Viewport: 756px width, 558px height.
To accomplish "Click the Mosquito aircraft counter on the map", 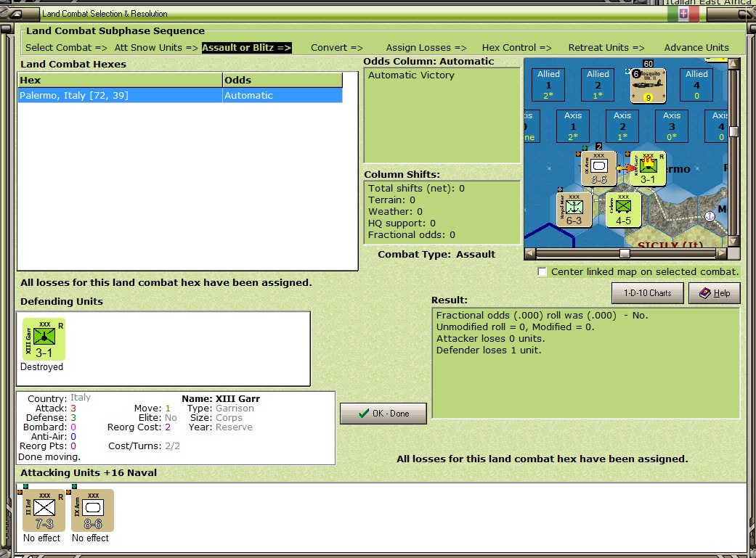I will pos(648,86).
